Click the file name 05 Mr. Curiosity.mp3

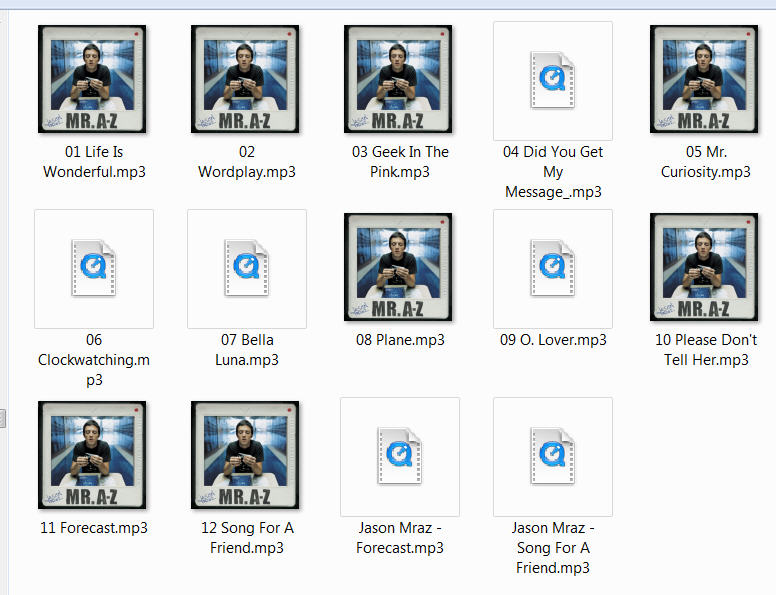(706, 162)
